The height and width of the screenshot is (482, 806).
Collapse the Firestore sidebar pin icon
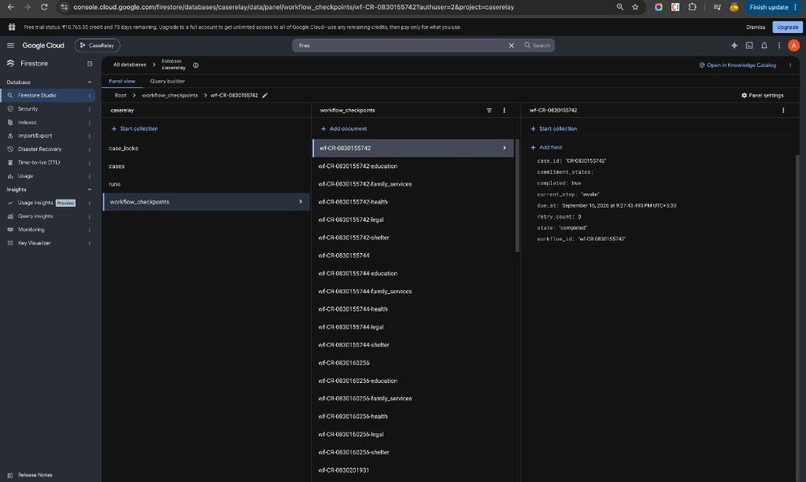89,64
